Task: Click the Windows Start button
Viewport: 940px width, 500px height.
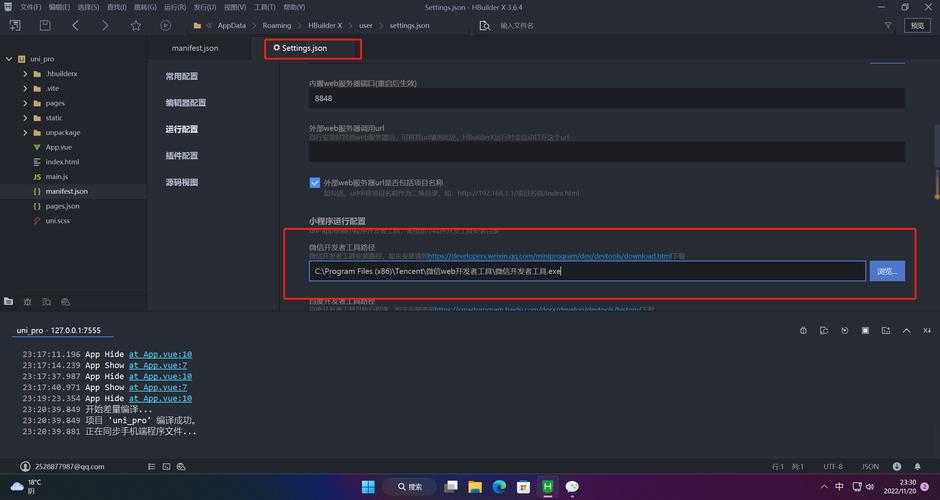Action: [x=368, y=487]
